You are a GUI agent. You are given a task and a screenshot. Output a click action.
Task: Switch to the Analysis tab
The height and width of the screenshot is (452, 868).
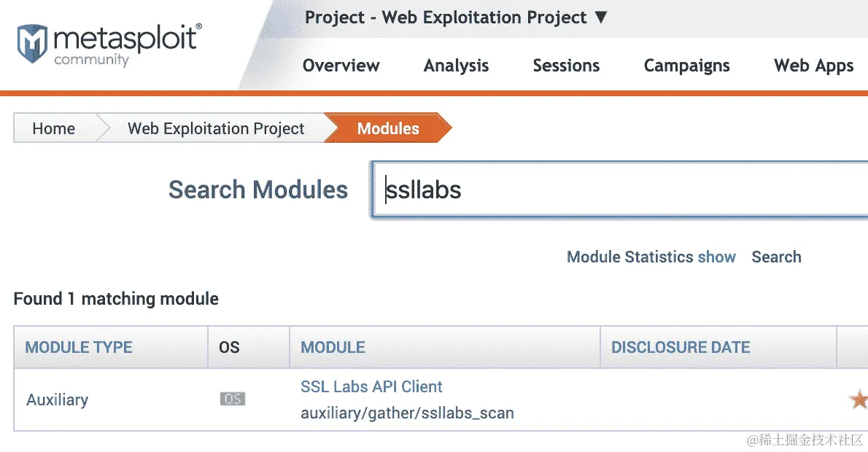(456, 66)
